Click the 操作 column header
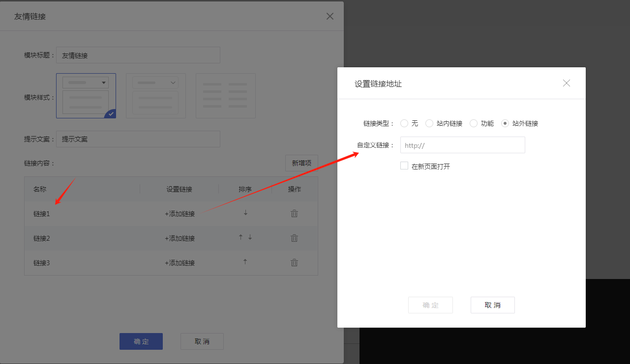 click(x=295, y=189)
